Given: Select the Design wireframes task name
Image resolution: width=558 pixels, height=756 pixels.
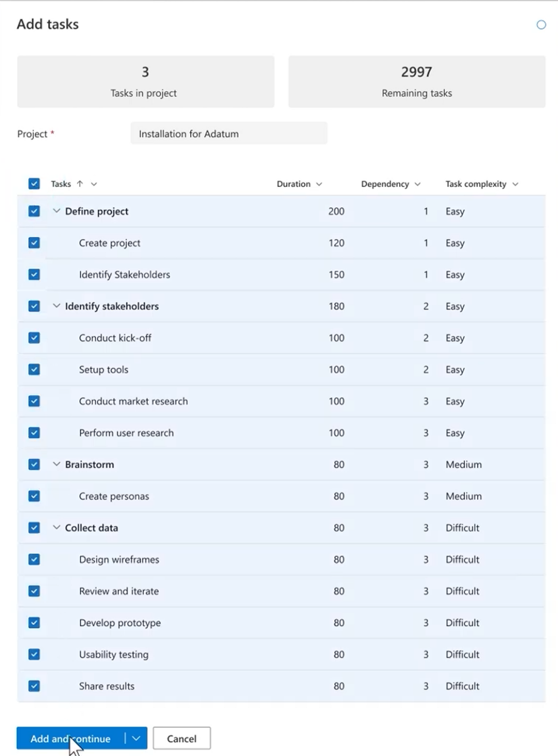Looking at the screenshot, I should tap(119, 559).
